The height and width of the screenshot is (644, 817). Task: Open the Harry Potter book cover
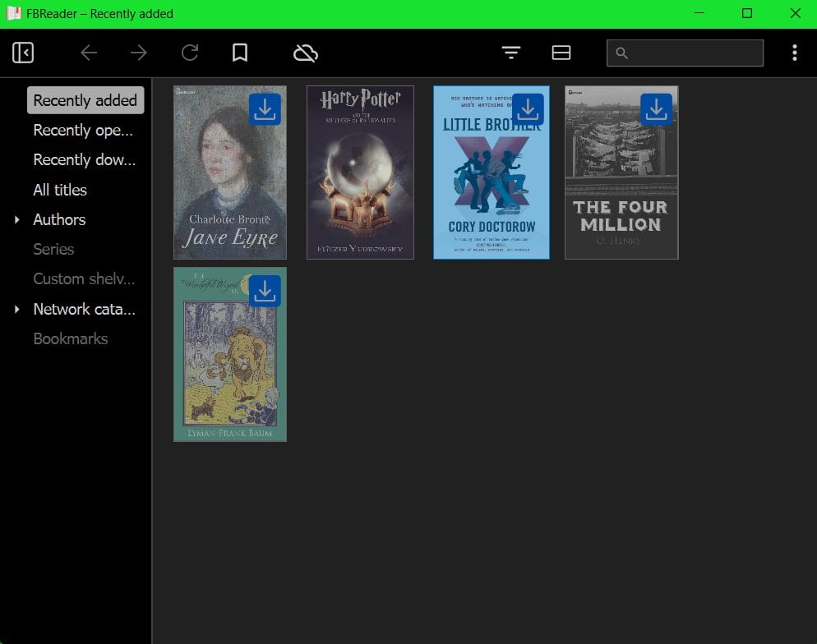pyautogui.click(x=360, y=172)
